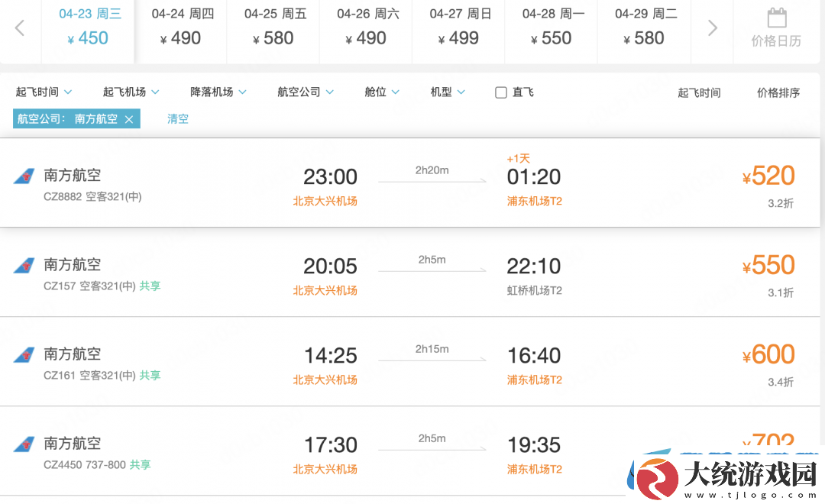Viewport: 825px width, 504px height.
Task: Enable the 直飞 direct flight checkbox
Action: pos(501,92)
